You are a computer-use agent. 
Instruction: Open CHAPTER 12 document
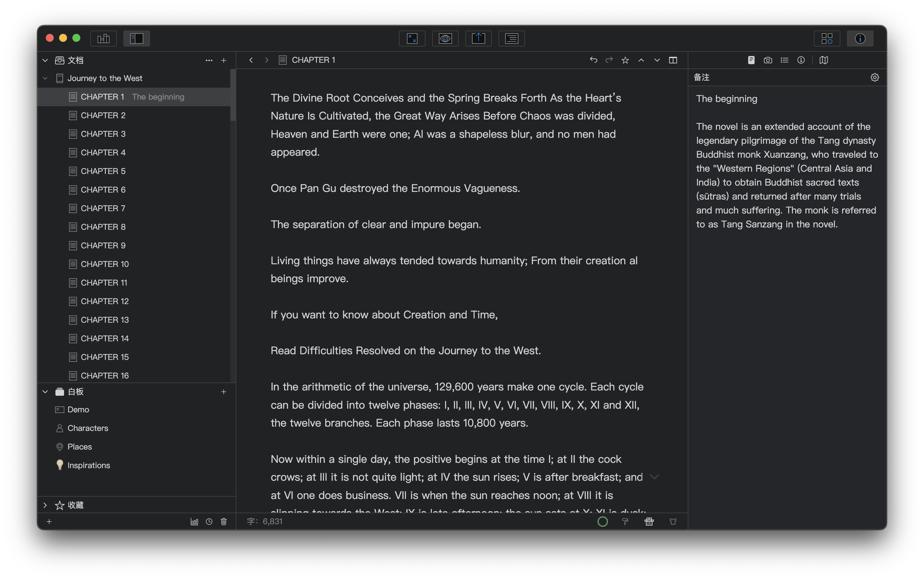[x=134, y=301]
